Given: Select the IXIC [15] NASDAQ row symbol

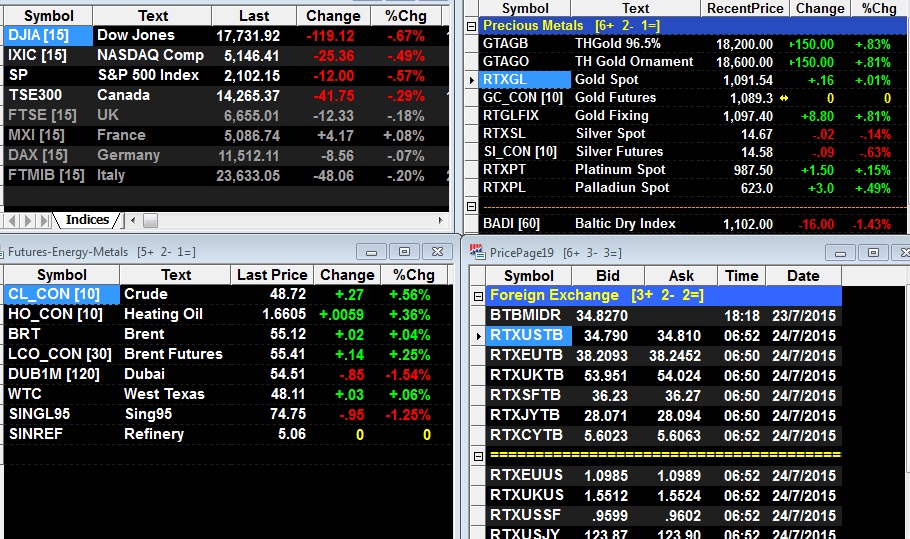Looking at the screenshot, I should coord(48,55).
